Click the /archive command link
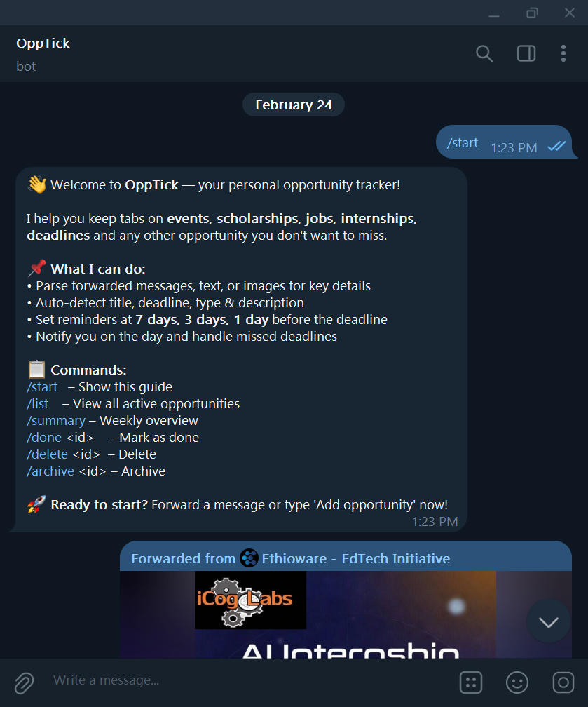The height and width of the screenshot is (707, 588). tap(50, 471)
